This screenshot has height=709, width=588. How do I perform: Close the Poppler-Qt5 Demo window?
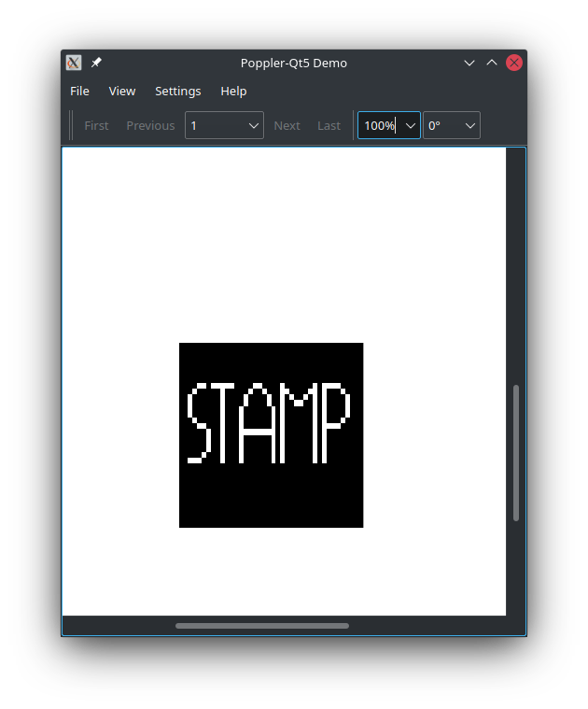tap(514, 63)
